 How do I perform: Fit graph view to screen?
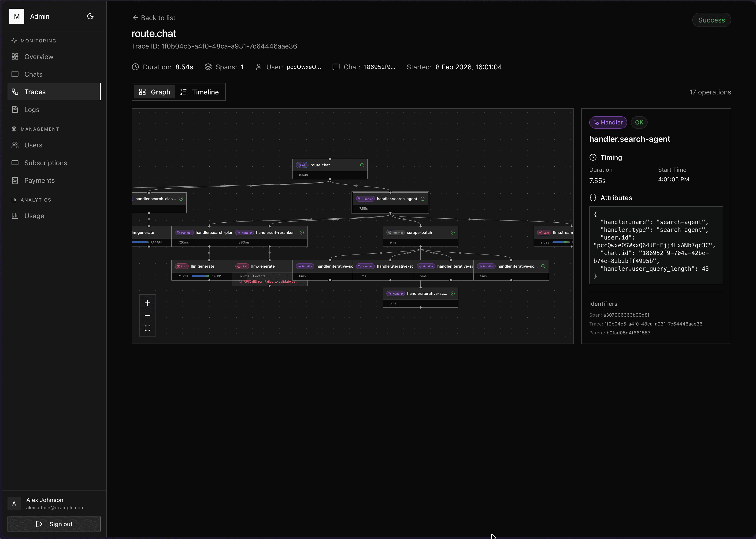click(147, 328)
